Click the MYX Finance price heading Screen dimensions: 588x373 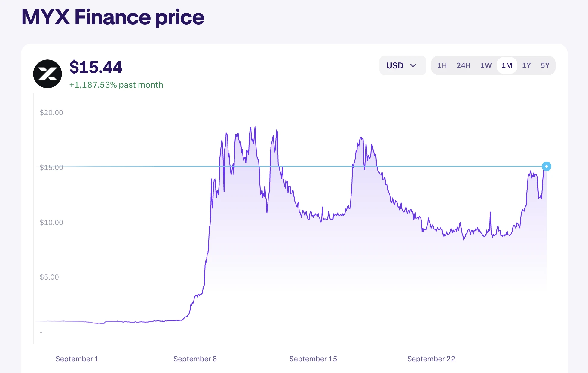point(113,17)
